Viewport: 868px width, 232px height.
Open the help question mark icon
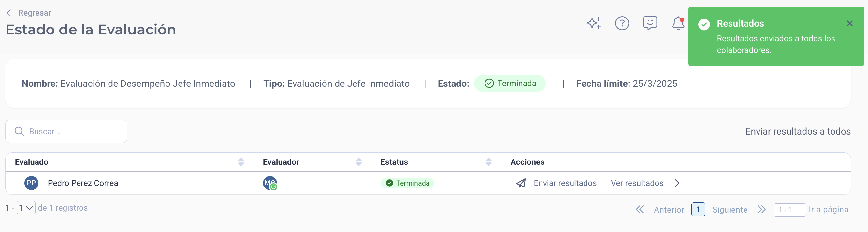(622, 23)
